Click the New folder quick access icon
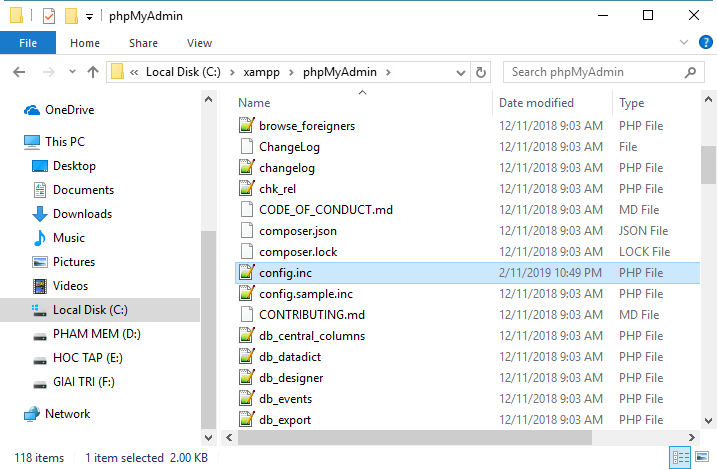 pos(71,16)
